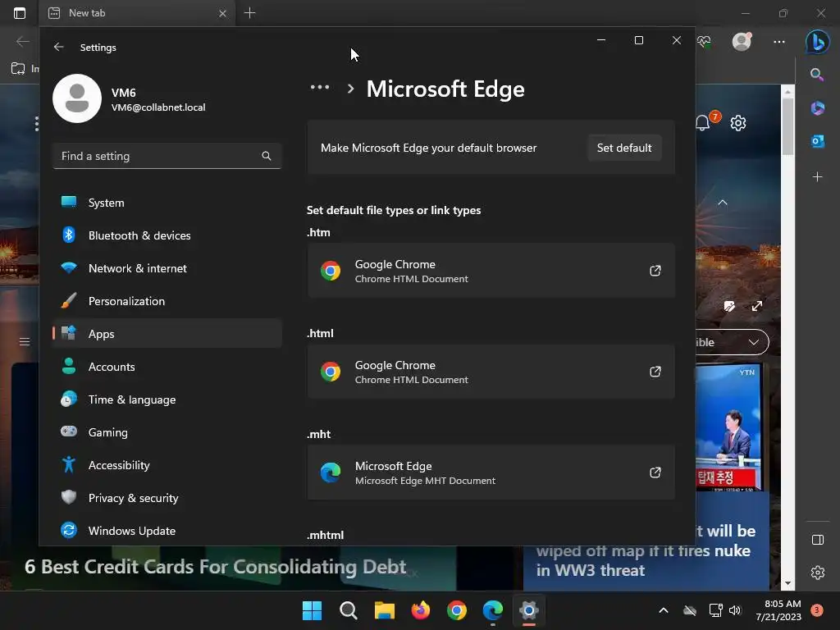This screenshot has height=630, width=840.
Task: Open the clock showing 8:05 AM
Action: tap(778, 610)
